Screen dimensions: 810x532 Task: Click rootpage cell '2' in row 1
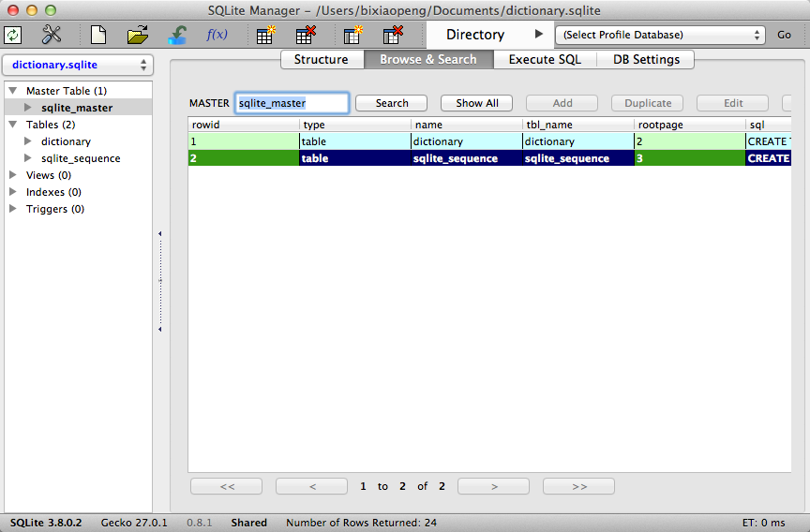tap(690, 141)
